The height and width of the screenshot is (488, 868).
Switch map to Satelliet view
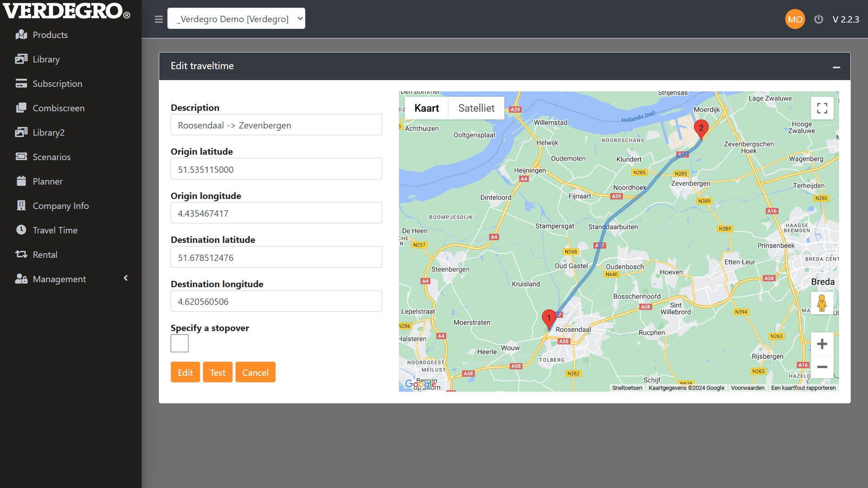pyautogui.click(x=476, y=108)
